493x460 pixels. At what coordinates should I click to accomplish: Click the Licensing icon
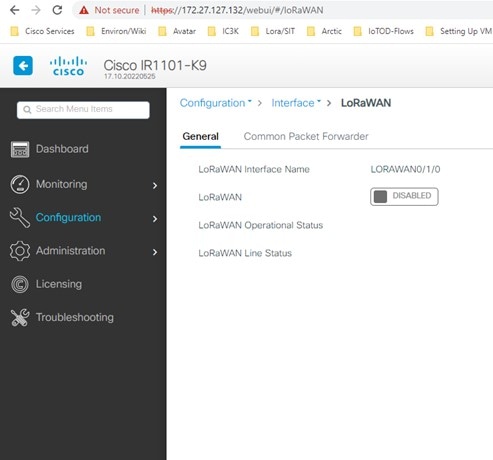pos(20,284)
